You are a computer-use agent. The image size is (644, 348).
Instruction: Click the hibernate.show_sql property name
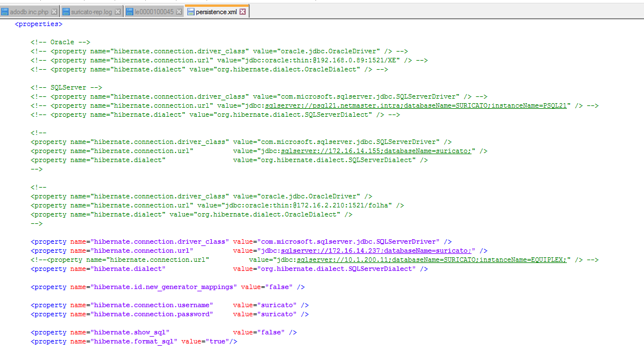pos(130,332)
